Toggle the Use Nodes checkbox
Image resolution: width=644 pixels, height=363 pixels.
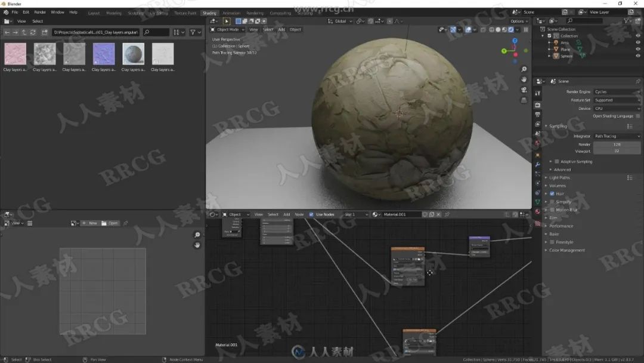pyautogui.click(x=311, y=214)
